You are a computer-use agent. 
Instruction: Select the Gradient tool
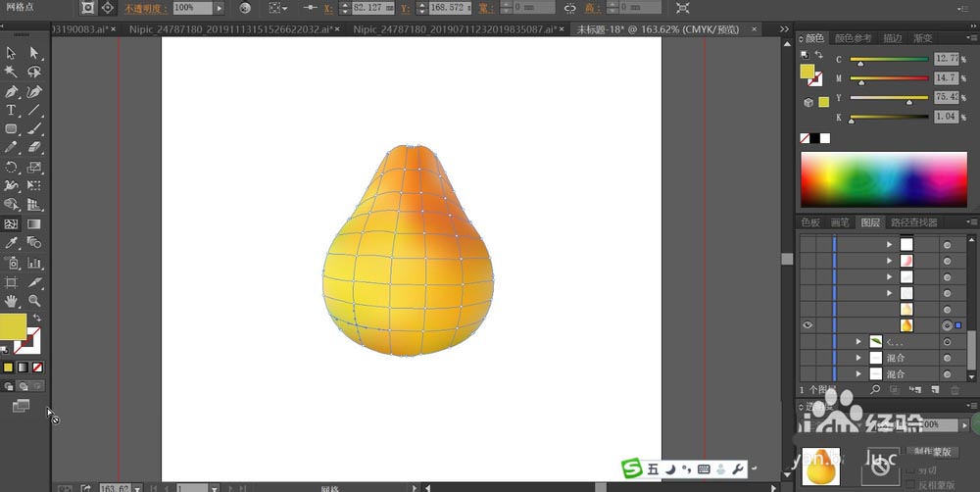click(x=34, y=223)
